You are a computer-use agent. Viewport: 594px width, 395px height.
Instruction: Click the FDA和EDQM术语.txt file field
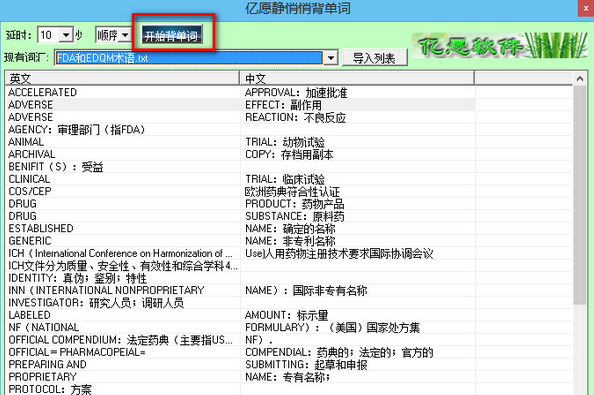point(189,58)
